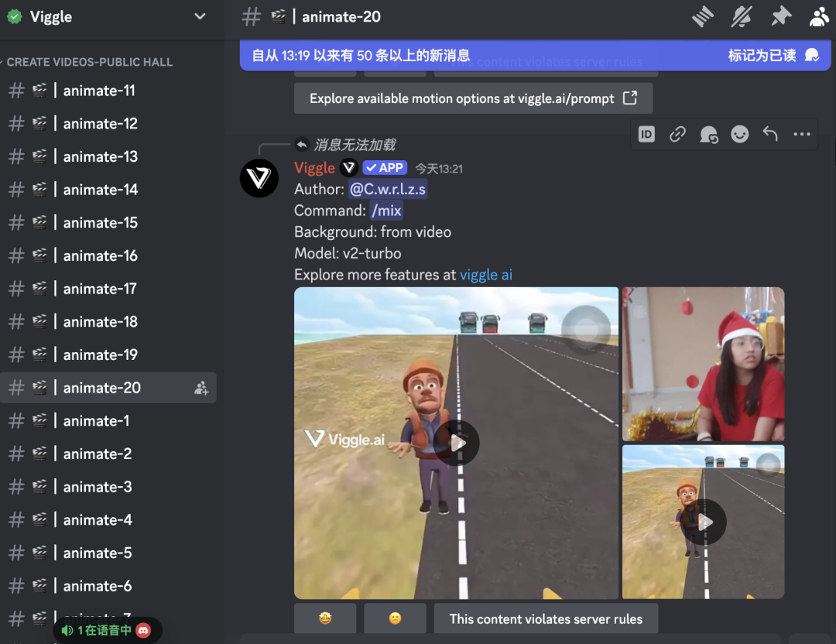836x644 pixels.
Task: Open Explore available motion options button
Action: (473, 98)
